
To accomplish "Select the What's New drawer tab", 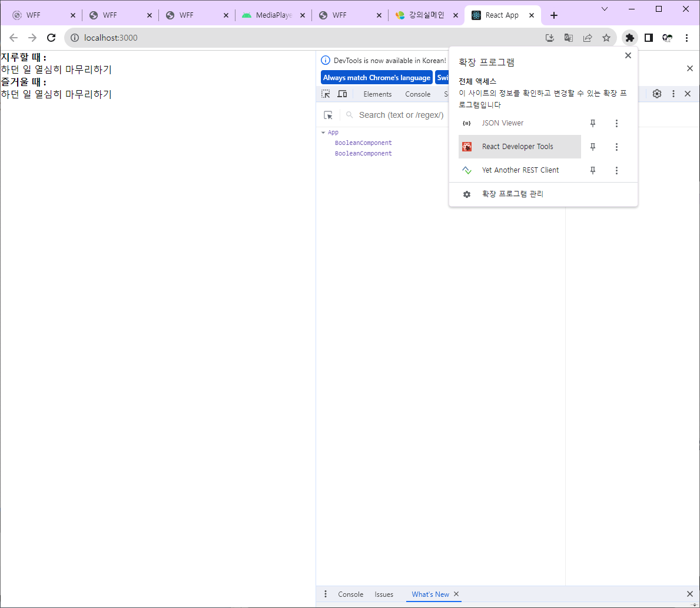I will tap(430, 594).
